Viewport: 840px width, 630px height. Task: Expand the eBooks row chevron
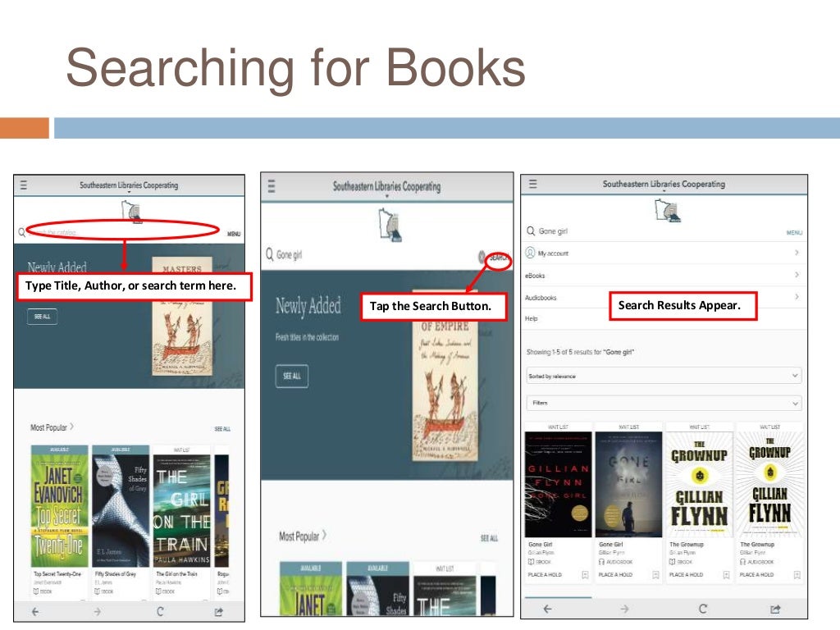pyautogui.click(x=797, y=274)
